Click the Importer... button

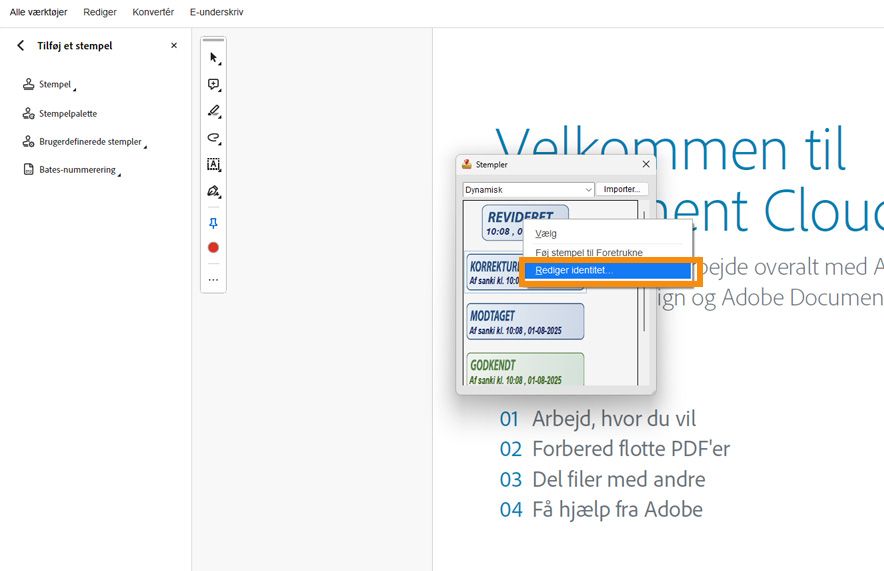(x=622, y=189)
